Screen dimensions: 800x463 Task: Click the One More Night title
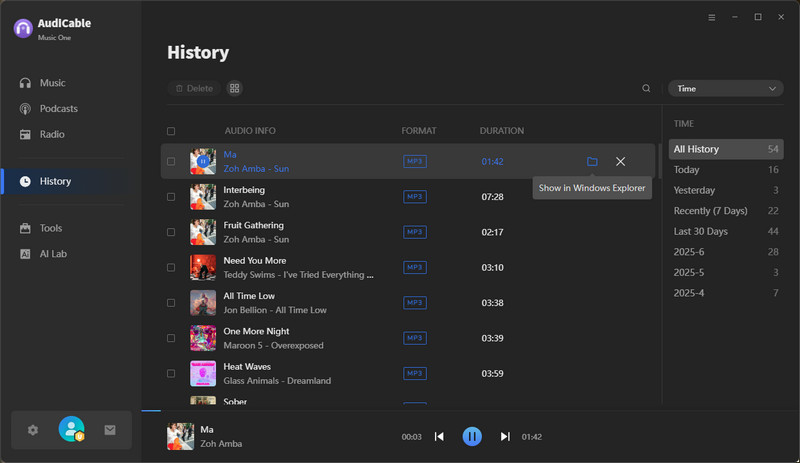pyautogui.click(x=256, y=331)
